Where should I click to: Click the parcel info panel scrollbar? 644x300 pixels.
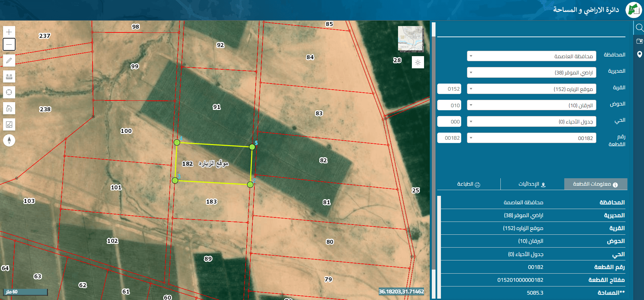[439, 247]
